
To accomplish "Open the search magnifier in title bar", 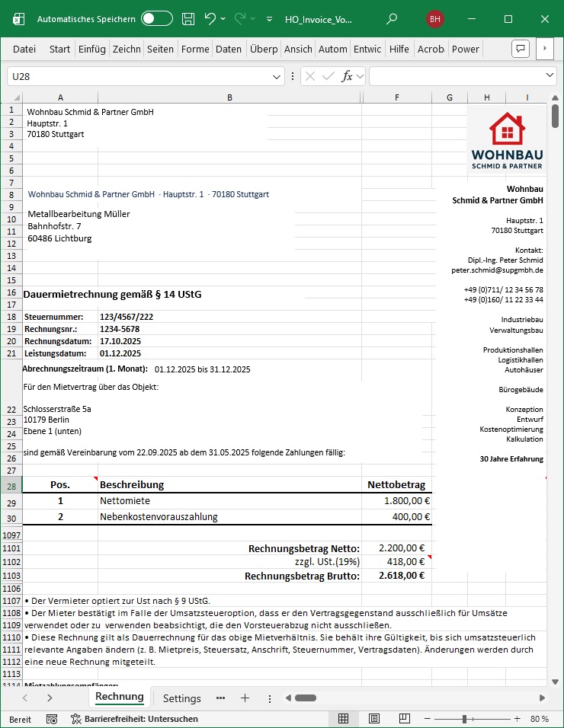I will 392,18.
